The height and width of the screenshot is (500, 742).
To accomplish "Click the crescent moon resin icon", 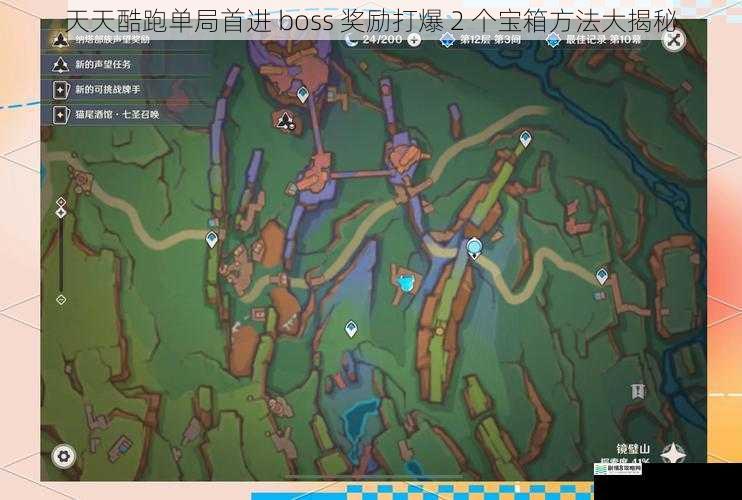I will pyautogui.click(x=352, y=40).
